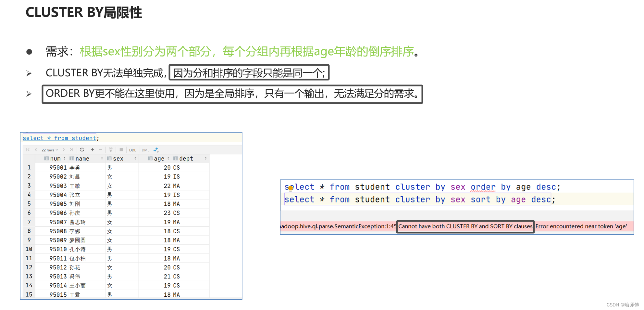The width and height of the screenshot is (644, 310).
Task: Sort by the age column arrows
Action: coord(168,159)
